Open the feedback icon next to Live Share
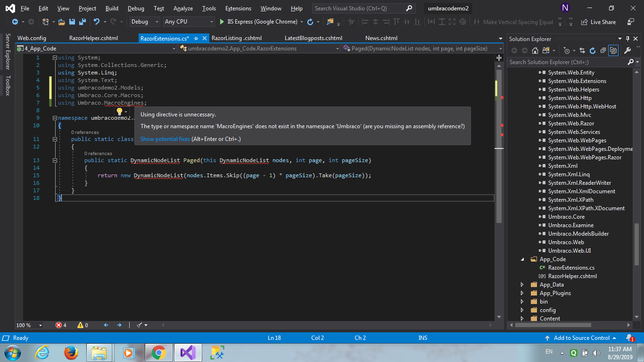 coord(631,22)
